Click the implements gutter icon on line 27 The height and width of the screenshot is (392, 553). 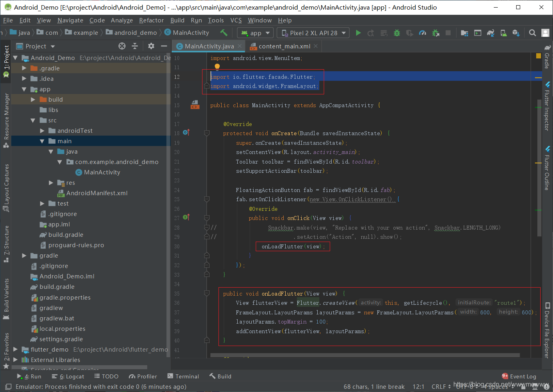tap(186, 217)
